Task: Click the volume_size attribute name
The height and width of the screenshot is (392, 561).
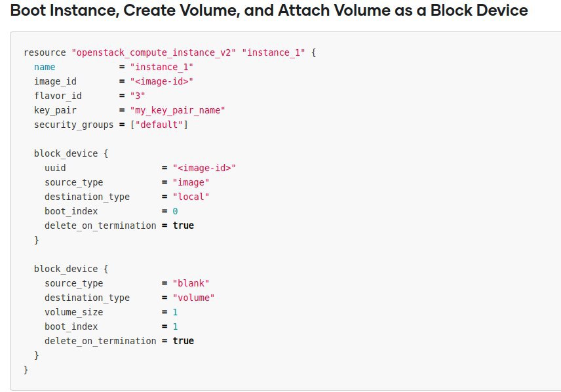Action: (73, 312)
